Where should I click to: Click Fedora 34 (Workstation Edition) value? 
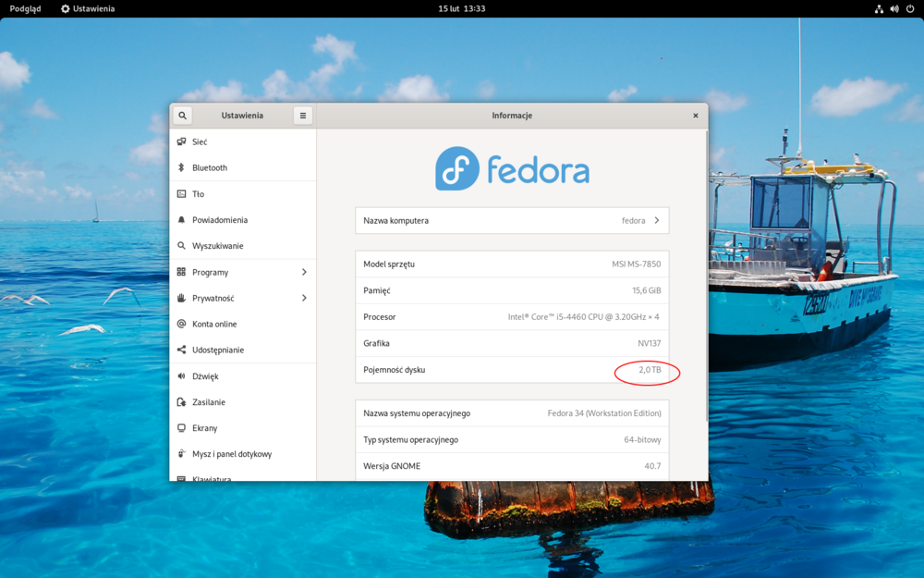(604, 413)
